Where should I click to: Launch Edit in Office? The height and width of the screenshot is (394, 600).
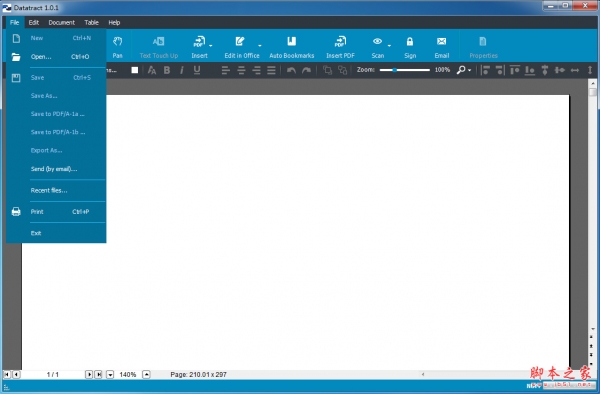coord(241,47)
